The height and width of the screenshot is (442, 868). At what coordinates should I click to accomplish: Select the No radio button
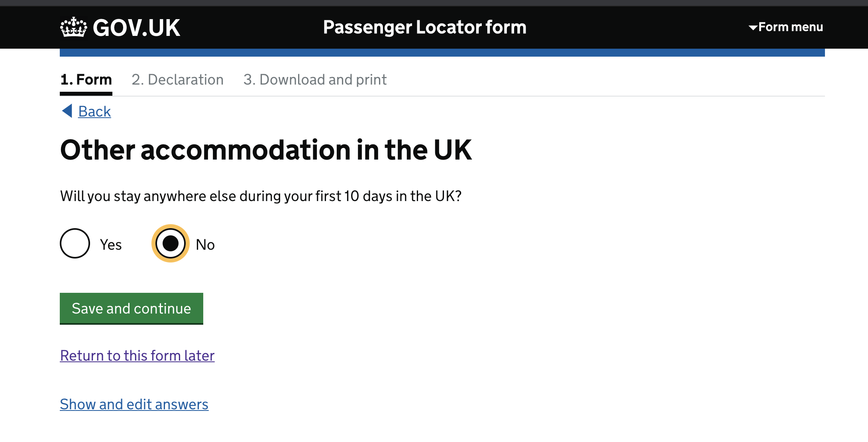[171, 243]
